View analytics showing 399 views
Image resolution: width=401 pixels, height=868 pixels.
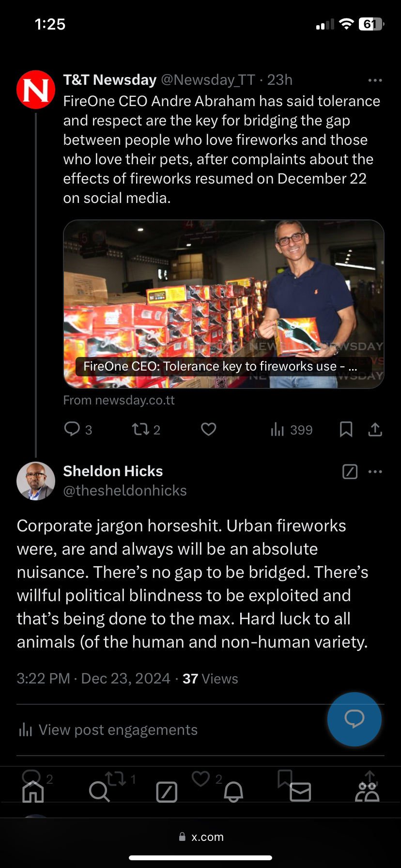[291, 430]
